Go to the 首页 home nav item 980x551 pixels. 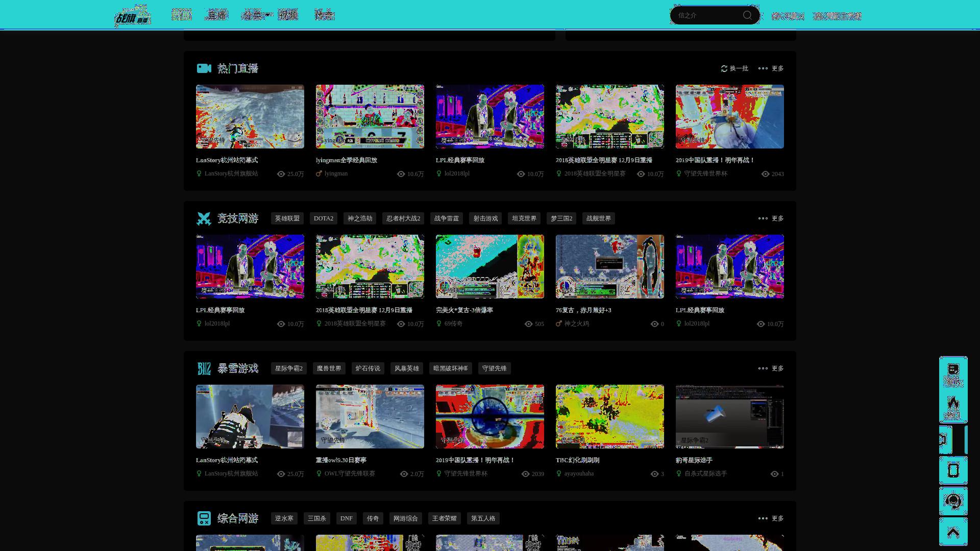point(181,15)
